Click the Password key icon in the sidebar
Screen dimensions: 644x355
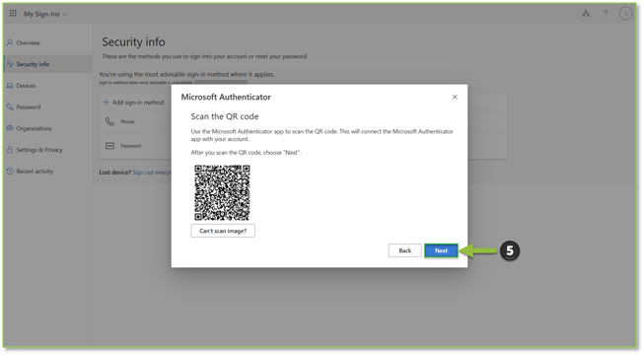tap(10, 106)
